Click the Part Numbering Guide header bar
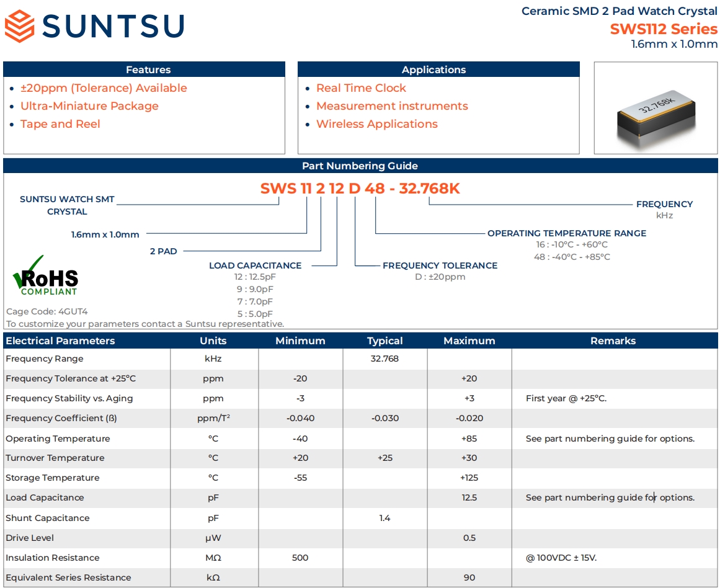 pos(360,166)
